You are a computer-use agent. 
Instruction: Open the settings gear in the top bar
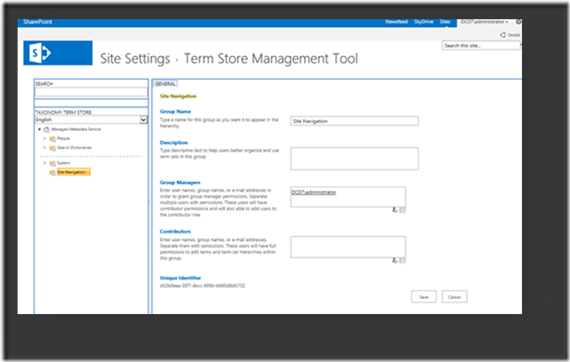pyautogui.click(x=519, y=22)
